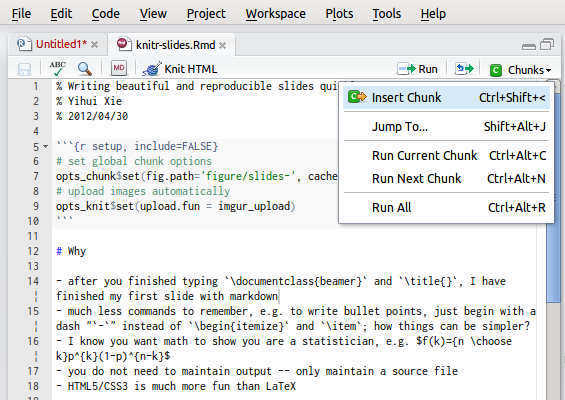The width and height of the screenshot is (565, 400).
Task: Collapse the code chunk at line 5
Action: point(45,147)
